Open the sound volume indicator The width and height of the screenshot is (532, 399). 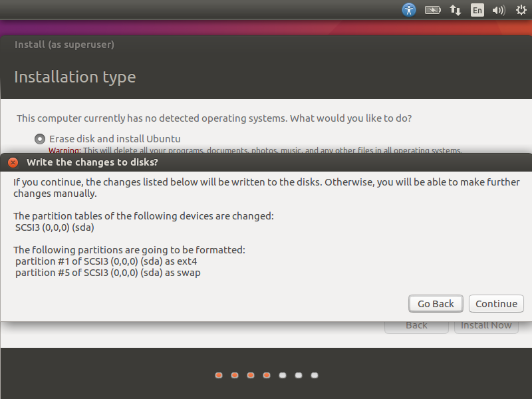point(499,10)
